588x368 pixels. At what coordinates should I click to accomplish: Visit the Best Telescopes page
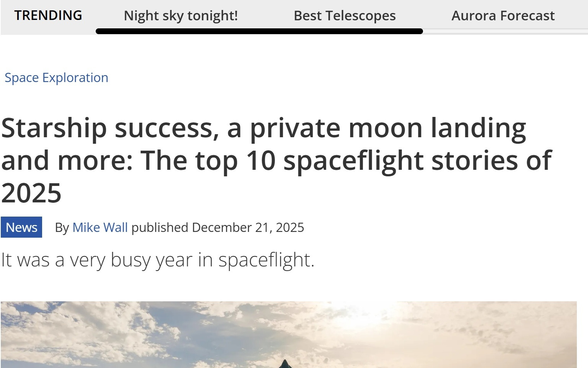click(x=344, y=15)
